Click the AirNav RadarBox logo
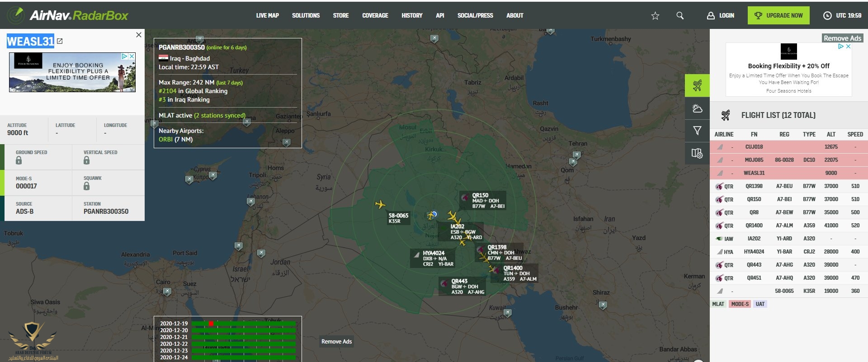 click(x=68, y=15)
